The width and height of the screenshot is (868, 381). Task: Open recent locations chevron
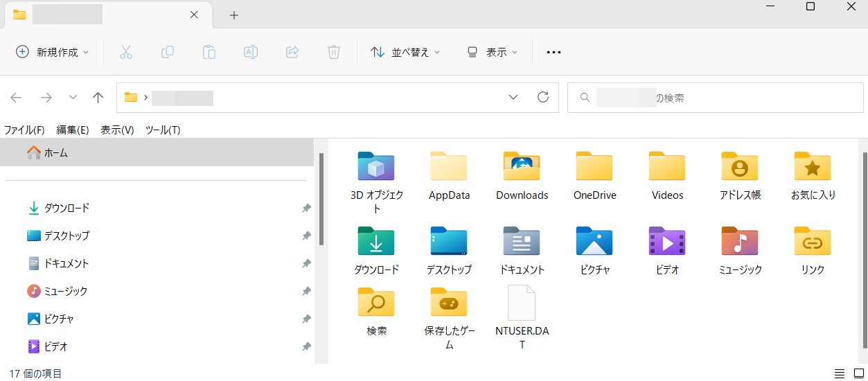pyautogui.click(x=73, y=98)
